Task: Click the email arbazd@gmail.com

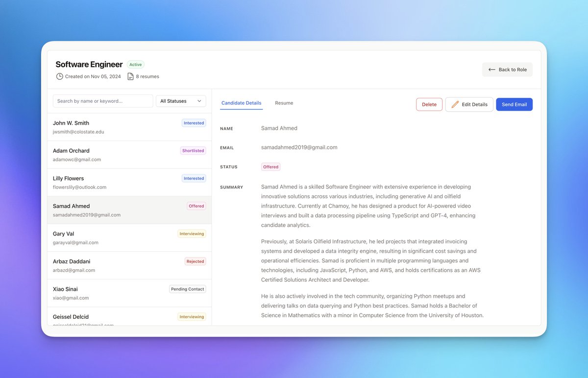Action: pos(74,270)
